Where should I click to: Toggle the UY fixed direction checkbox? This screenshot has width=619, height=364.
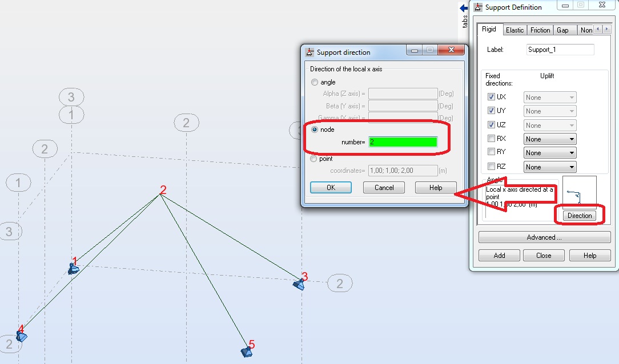[x=491, y=111]
